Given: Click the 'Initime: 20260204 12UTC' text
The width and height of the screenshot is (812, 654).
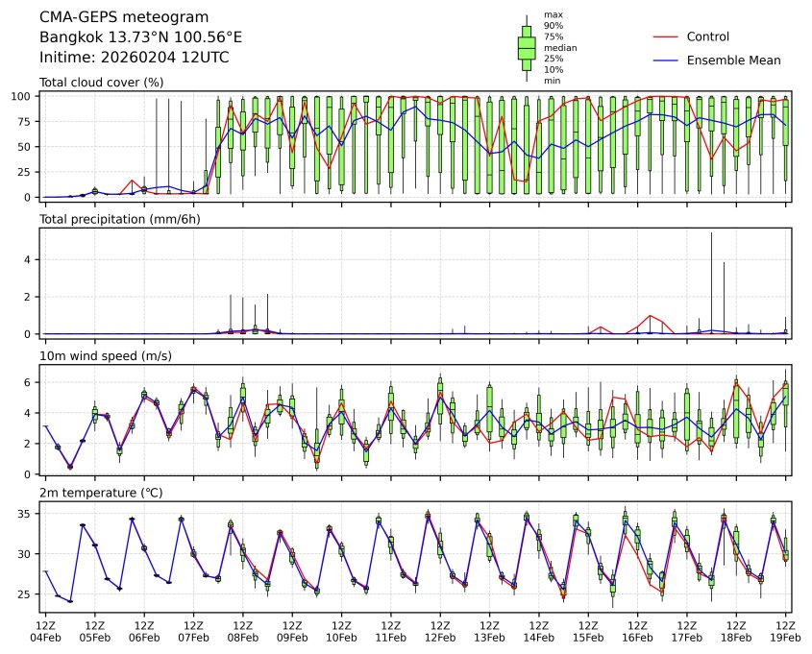Looking at the screenshot, I should pos(135,57).
